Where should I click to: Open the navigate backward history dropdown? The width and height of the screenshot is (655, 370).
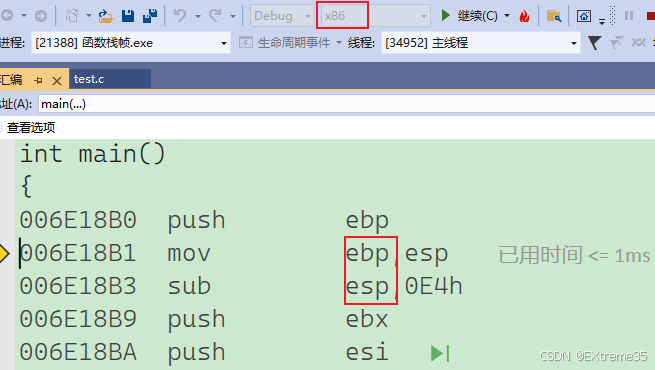24,16
